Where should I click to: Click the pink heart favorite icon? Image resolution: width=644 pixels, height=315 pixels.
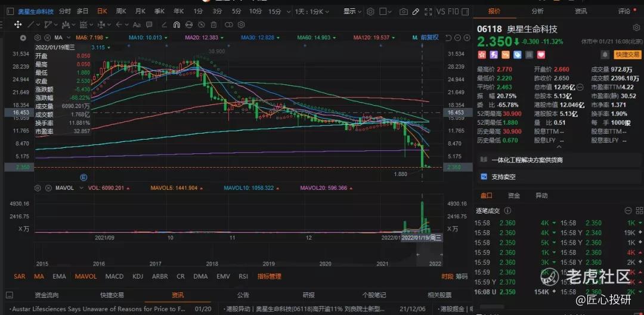click(541, 55)
